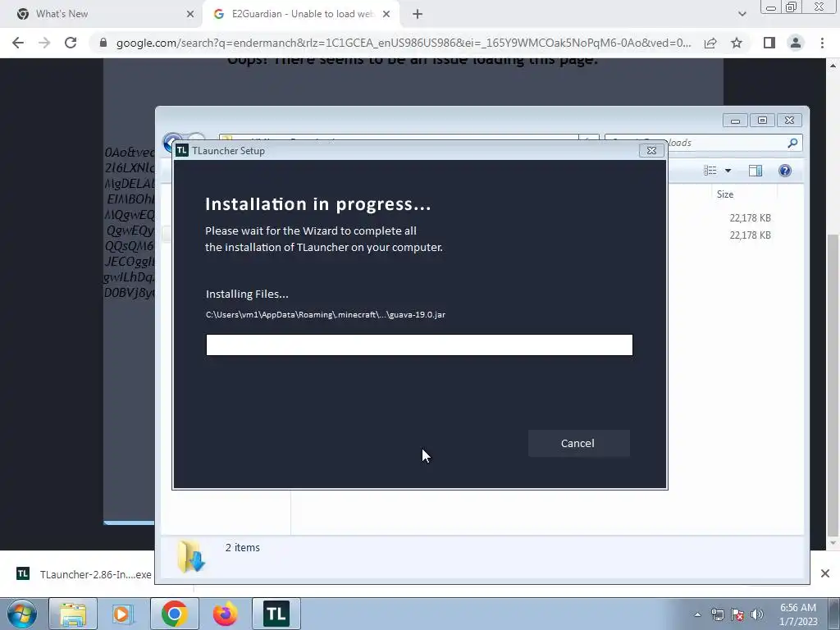Viewport: 840px width, 630px height.
Task: Go forward in Chrome
Action: click(44, 43)
